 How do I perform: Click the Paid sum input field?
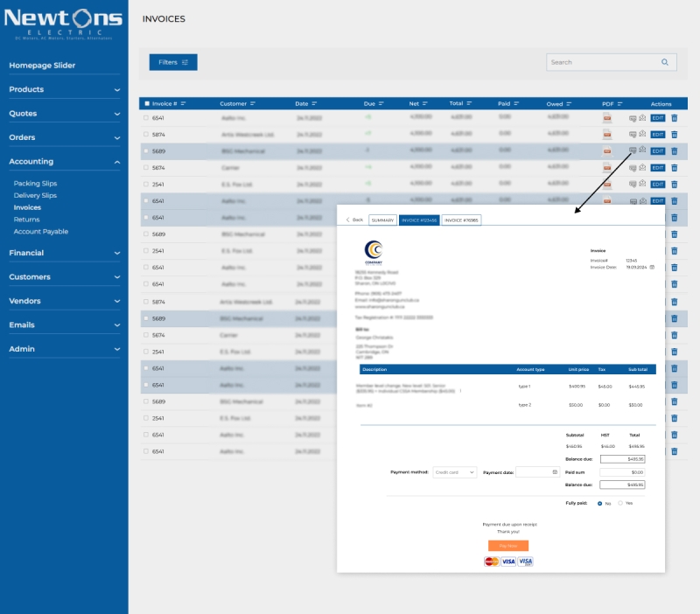(623, 471)
